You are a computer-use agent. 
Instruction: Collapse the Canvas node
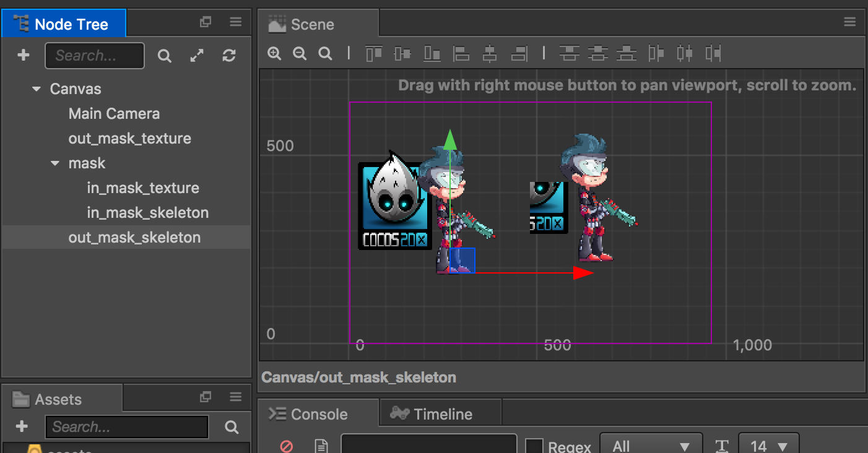pos(37,90)
